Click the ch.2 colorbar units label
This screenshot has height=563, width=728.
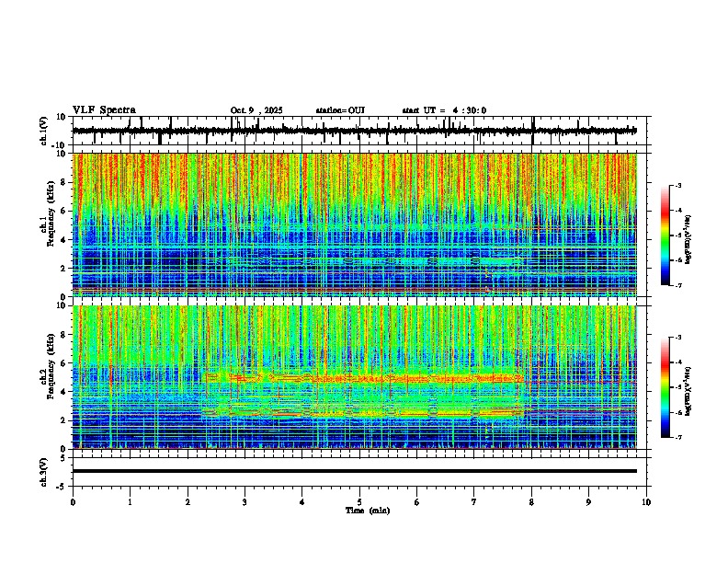(688, 391)
